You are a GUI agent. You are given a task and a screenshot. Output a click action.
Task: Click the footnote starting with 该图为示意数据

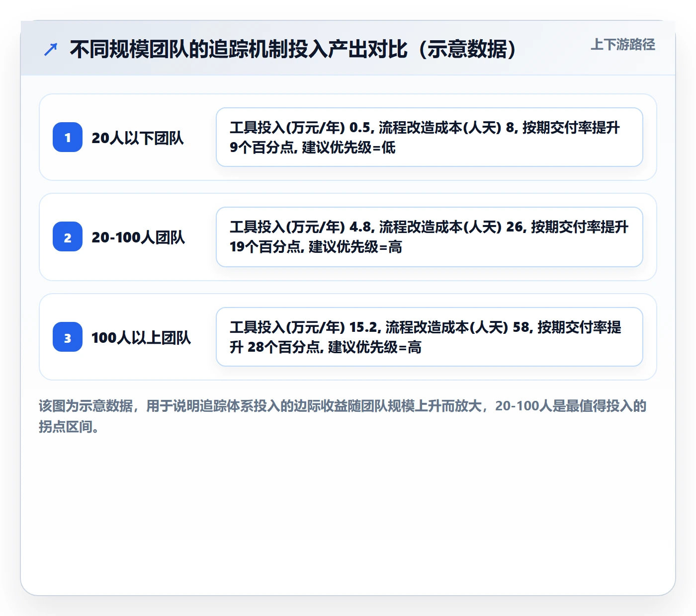343,416
